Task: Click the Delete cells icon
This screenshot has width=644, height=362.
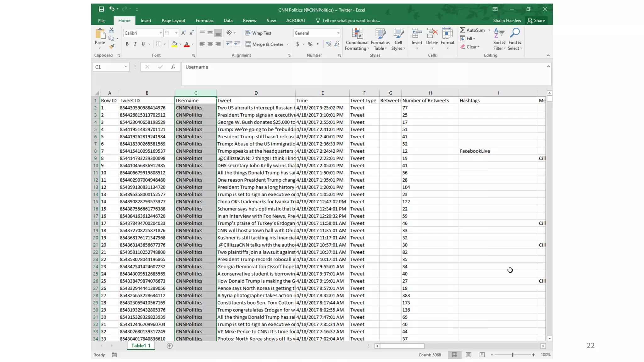Action: tap(432, 33)
